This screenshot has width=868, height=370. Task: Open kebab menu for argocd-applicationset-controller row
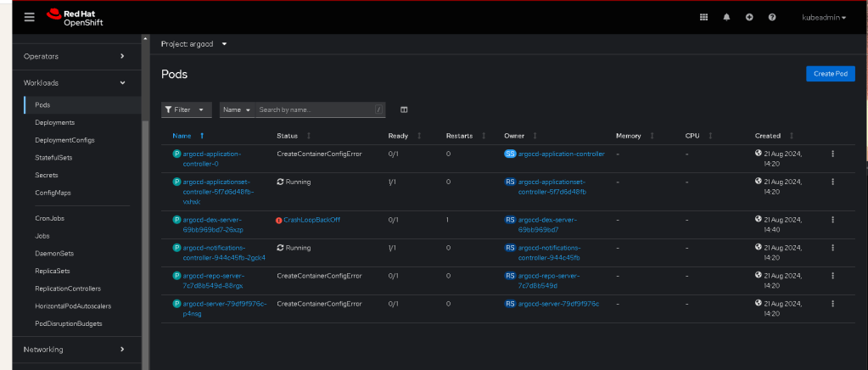click(832, 182)
